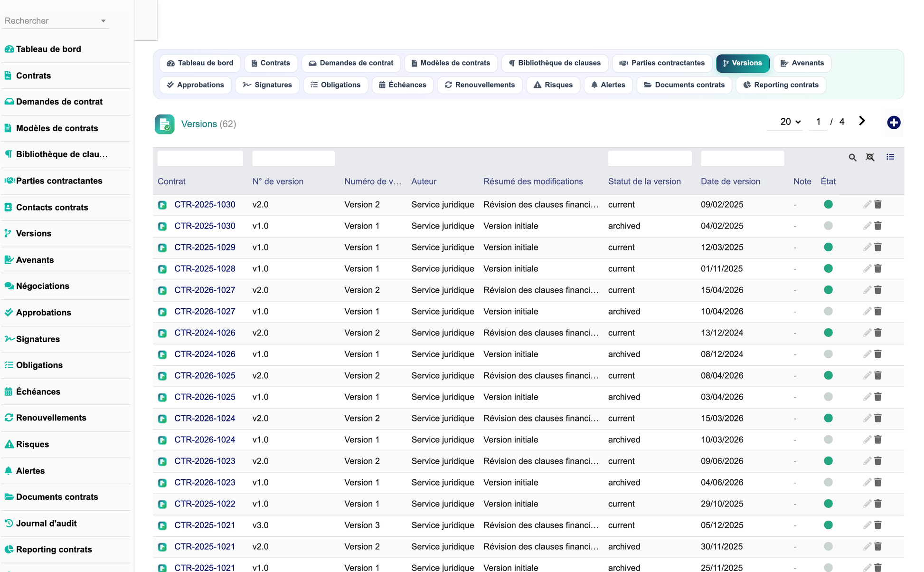The height and width of the screenshot is (572, 924).
Task: Click the Date de version filter field
Action: click(742, 158)
